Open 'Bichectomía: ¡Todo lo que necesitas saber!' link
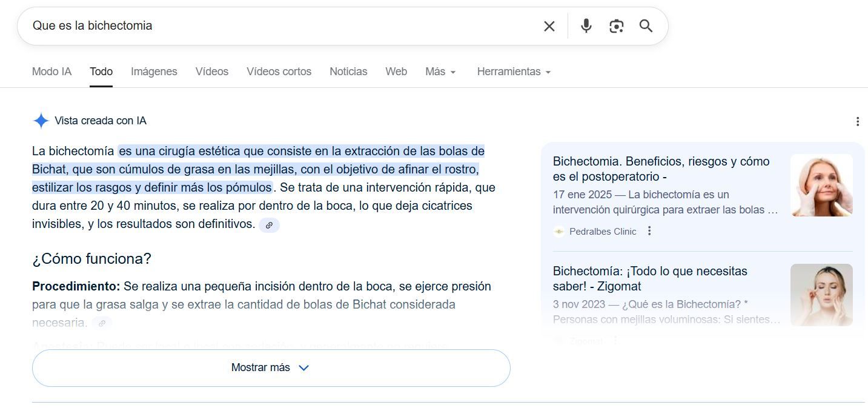 [650, 278]
